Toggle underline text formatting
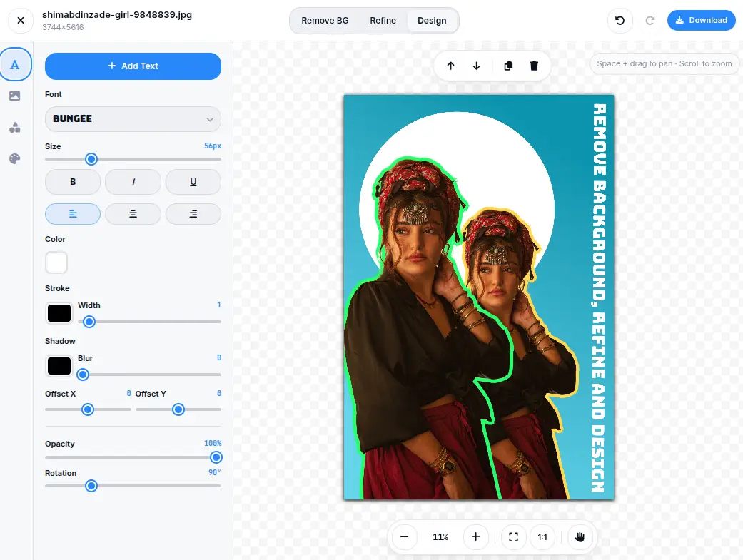Viewport: 743px width, 560px height. 193,182
